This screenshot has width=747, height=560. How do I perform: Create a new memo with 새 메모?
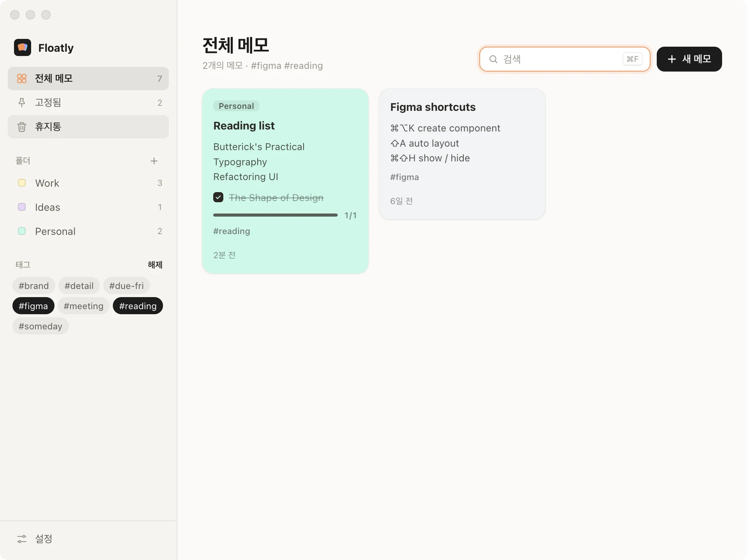tap(689, 59)
